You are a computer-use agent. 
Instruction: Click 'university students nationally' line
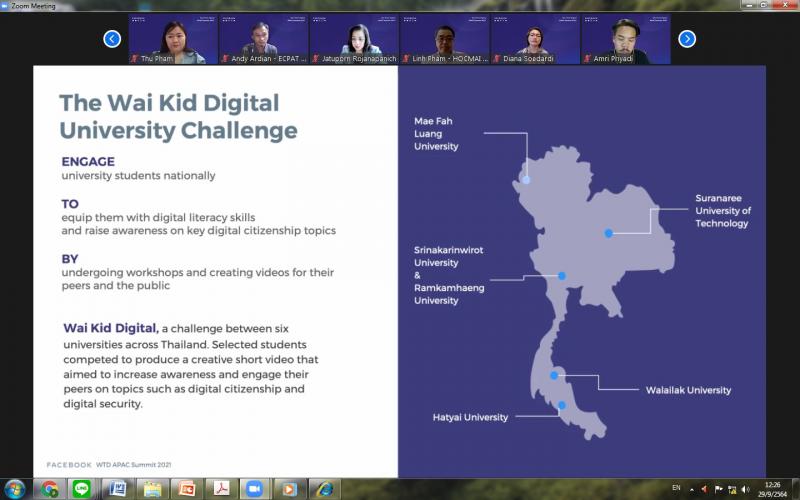pyautogui.click(x=138, y=176)
